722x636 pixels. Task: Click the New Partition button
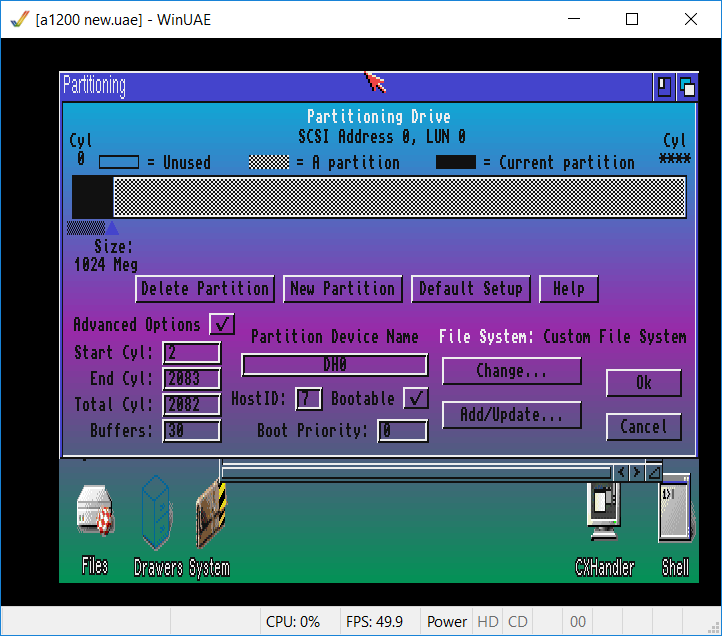click(x=342, y=289)
